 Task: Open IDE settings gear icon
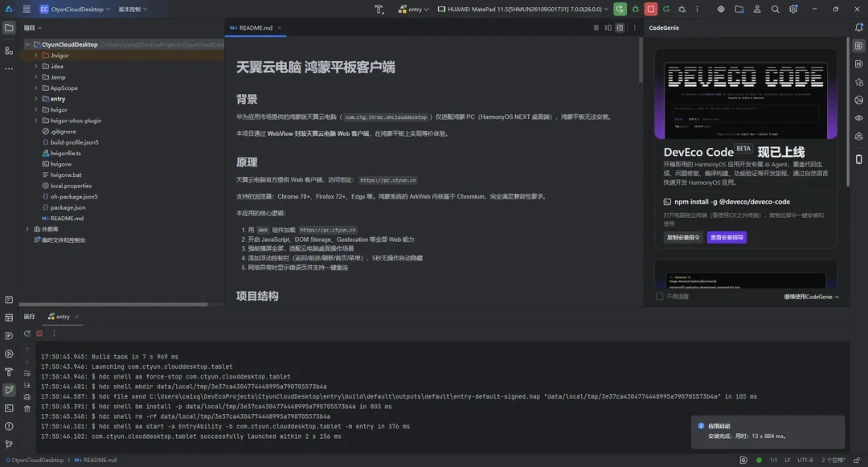(x=793, y=9)
